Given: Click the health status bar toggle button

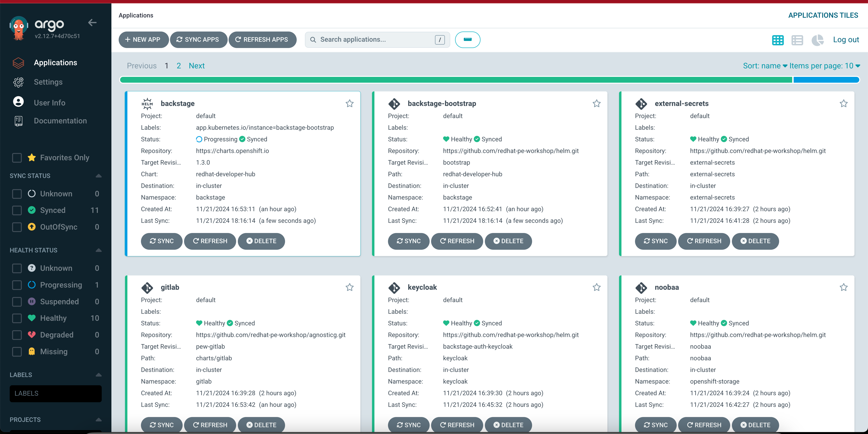Looking at the screenshot, I should pos(467,40).
